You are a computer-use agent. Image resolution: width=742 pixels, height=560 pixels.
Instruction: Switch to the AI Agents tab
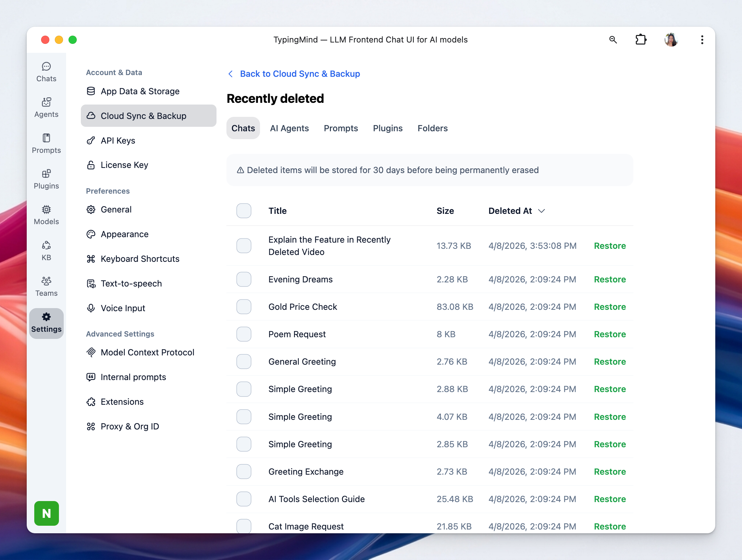click(289, 128)
